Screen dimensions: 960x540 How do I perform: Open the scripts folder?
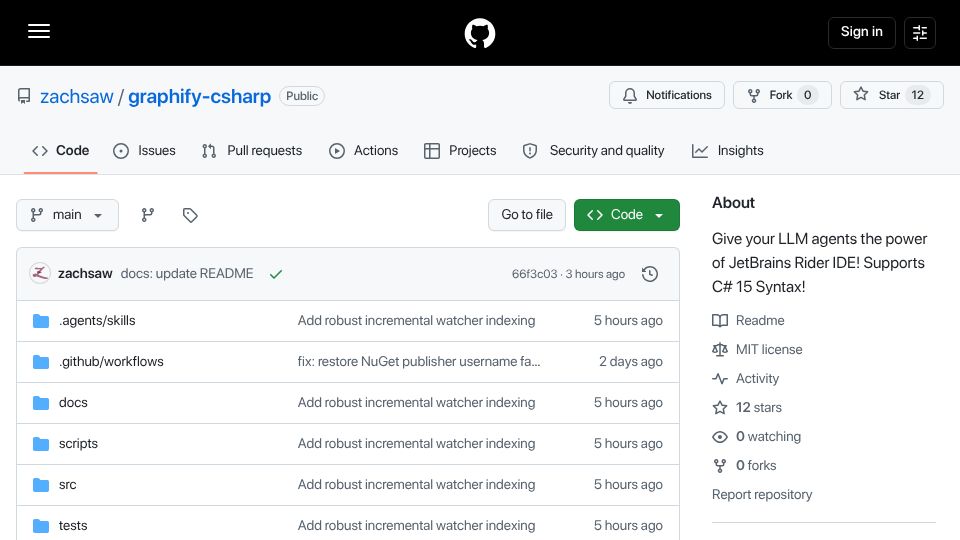pyautogui.click(x=78, y=444)
